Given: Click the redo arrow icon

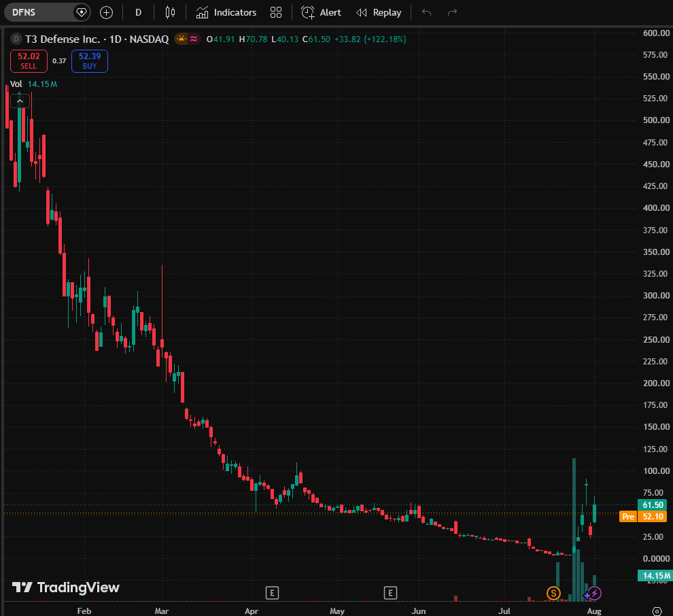Looking at the screenshot, I should 452,12.
